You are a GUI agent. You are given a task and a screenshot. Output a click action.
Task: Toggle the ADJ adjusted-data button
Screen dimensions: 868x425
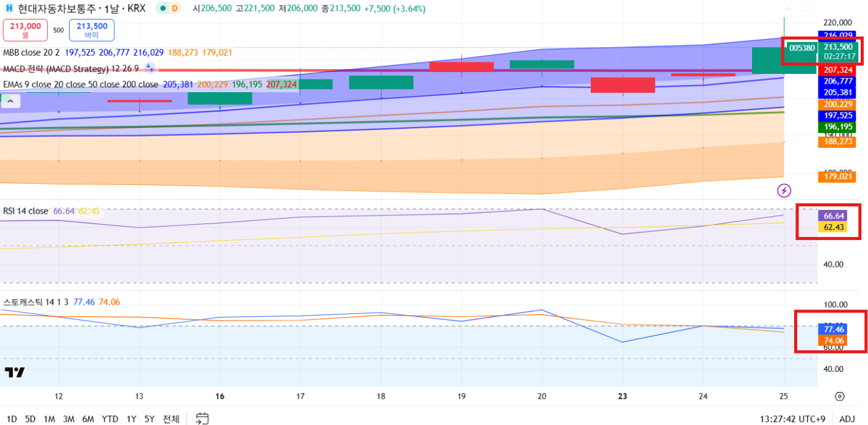pos(847,419)
